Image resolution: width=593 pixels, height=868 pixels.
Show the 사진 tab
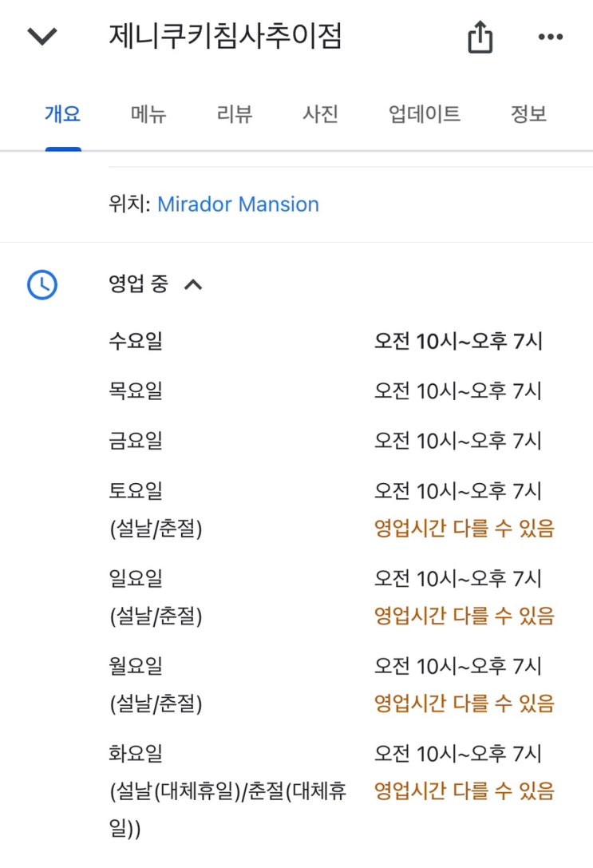(321, 114)
